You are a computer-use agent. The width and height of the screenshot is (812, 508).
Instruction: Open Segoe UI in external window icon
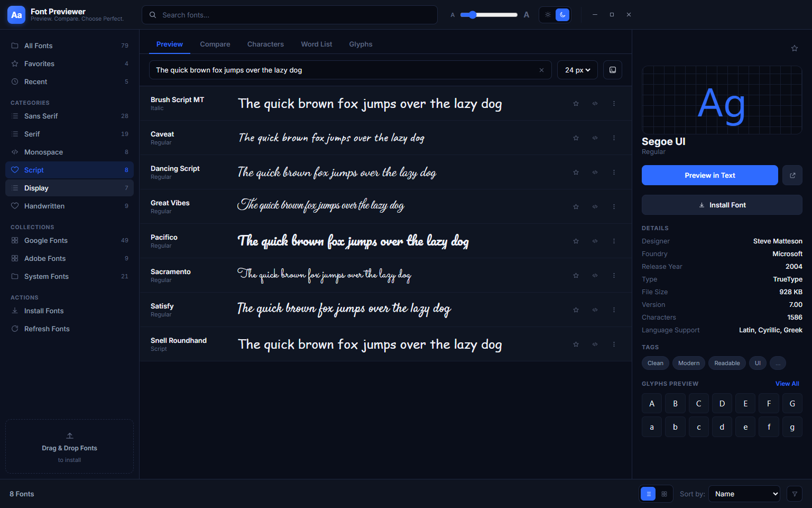tap(792, 175)
